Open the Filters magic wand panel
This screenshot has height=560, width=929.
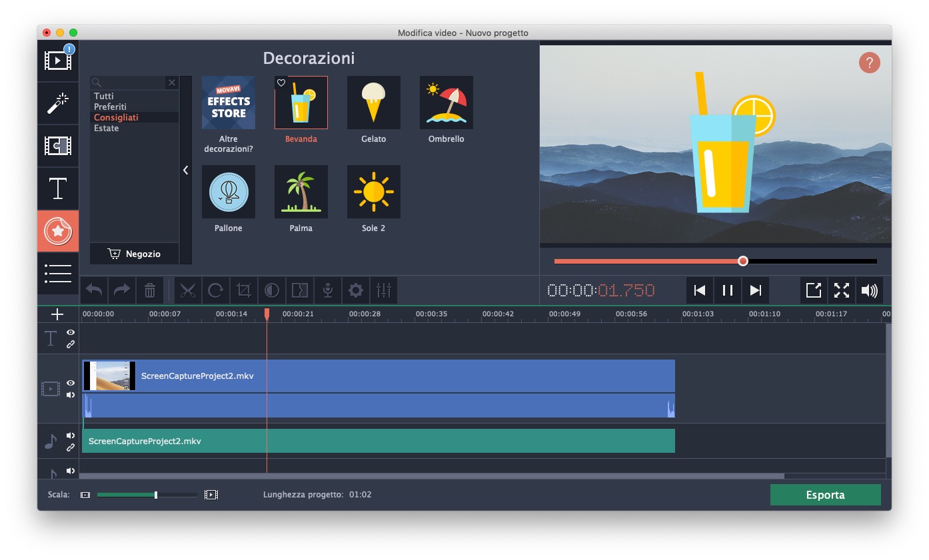pyautogui.click(x=58, y=103)
